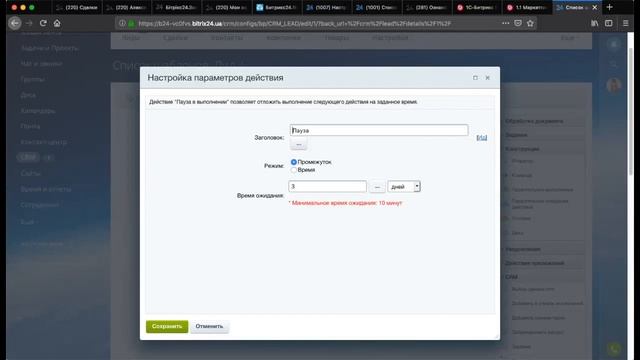Click the green phone call button
The height and width of the screenshot is (360, 640).
613,348
